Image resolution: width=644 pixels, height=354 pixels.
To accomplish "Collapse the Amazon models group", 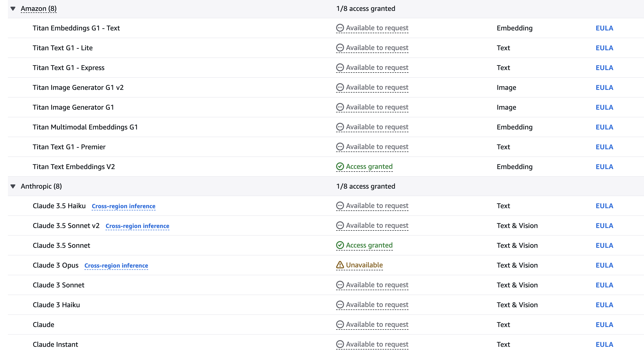I will click(x=13, y=9).
